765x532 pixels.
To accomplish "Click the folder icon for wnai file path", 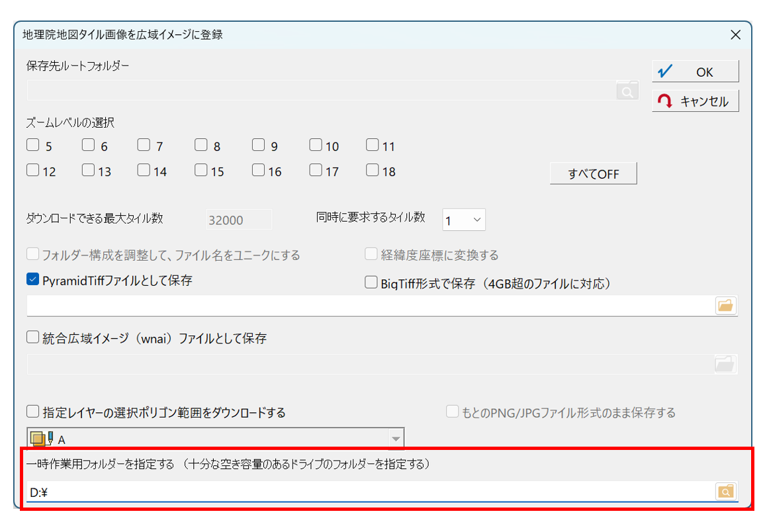I will point(726,363).
